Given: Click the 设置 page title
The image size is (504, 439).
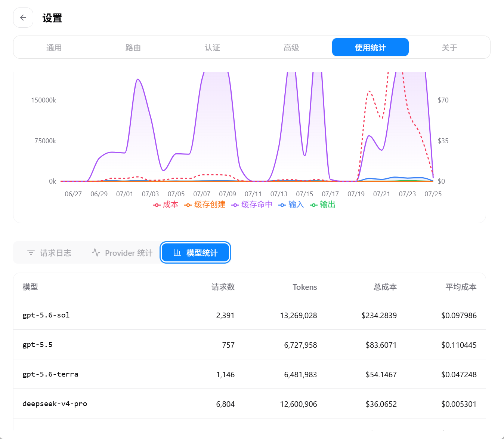Looking at the screenshot, I should [52, 18].
